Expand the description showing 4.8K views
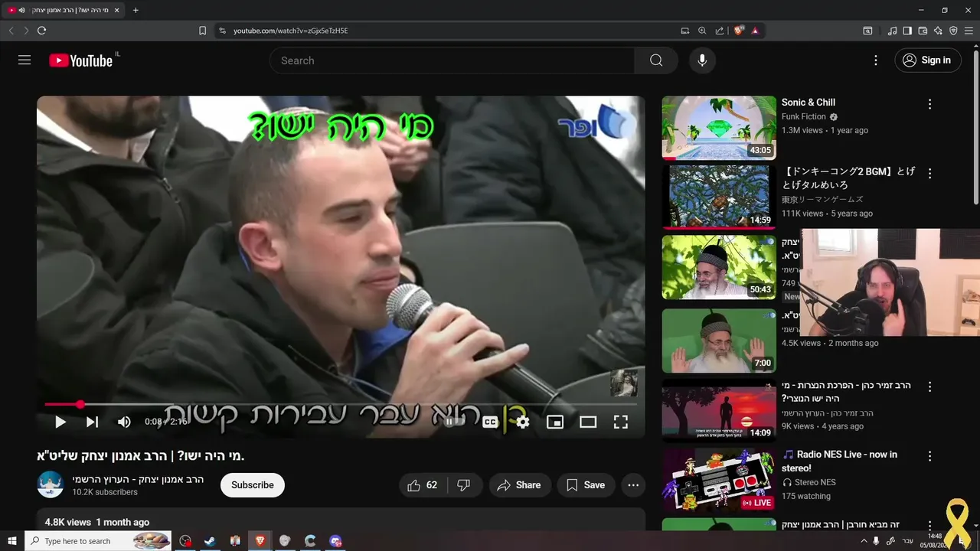Viewport: 980px width, 551px height. [x=341, y=520]
